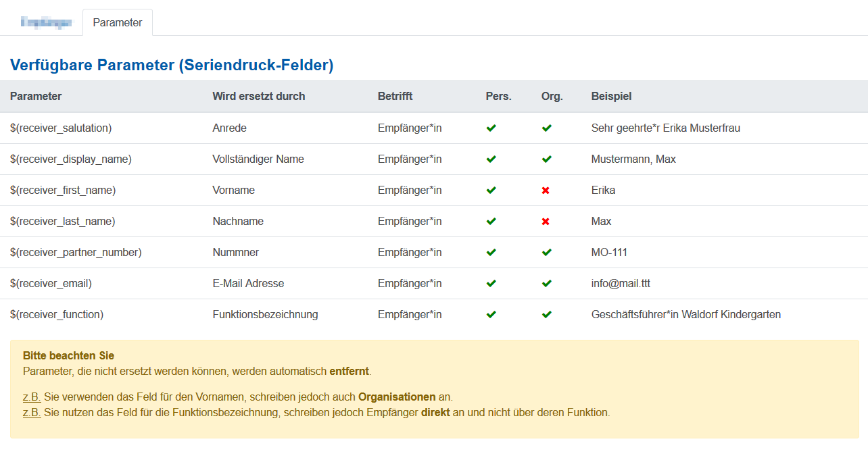The height and width of the screenshot is (456, 868).
Task: Click the first underlined z.B. abbreviation
Action: [32, 397]
